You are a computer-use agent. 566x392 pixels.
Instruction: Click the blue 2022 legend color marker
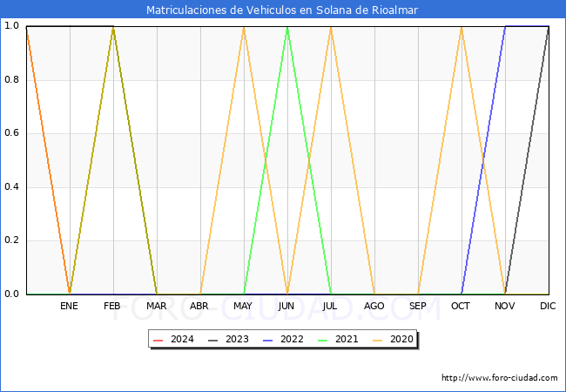pos(268,341)
